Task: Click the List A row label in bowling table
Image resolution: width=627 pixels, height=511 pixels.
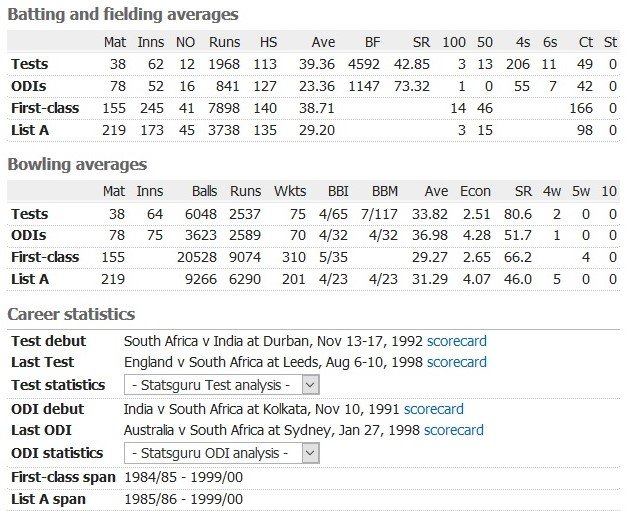Action: pyautogui.click(x=30, y=279)
